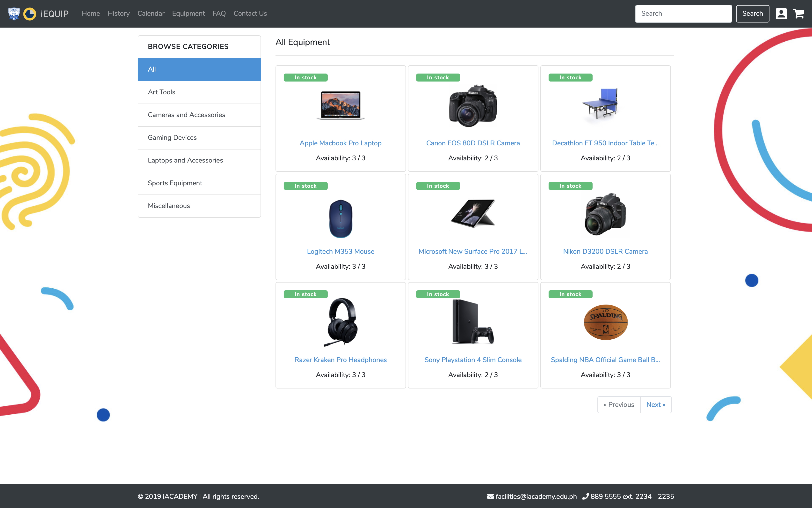
Task: Click Availability: 2 / 3 on Canon card
Action: (473, 158)
